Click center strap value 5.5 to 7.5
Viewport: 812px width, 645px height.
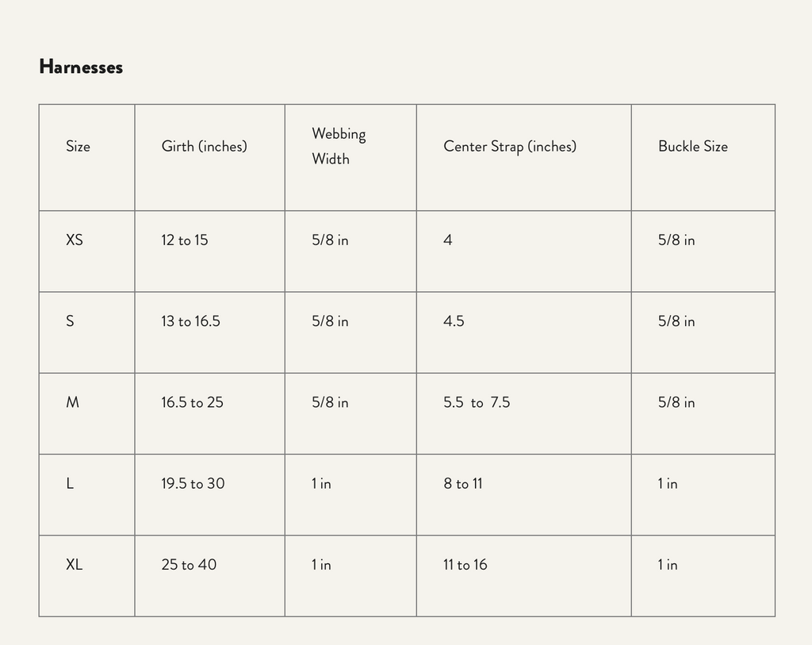(477, 402)
